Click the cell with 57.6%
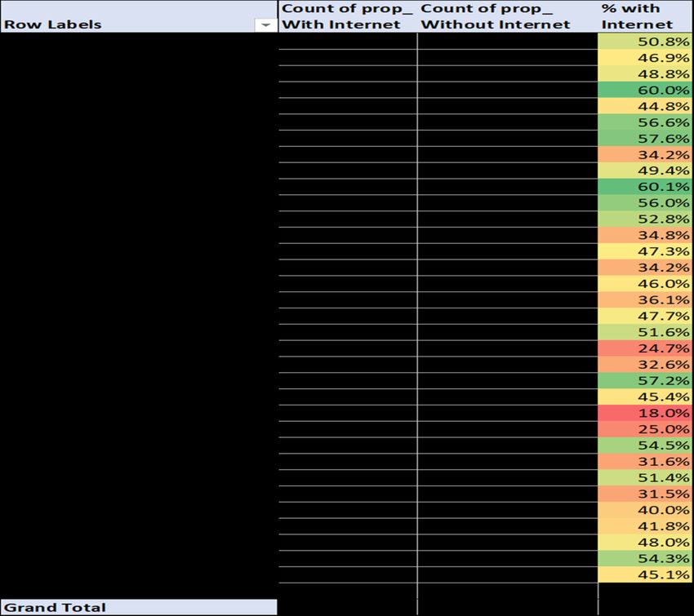 [x=644, y=139]
